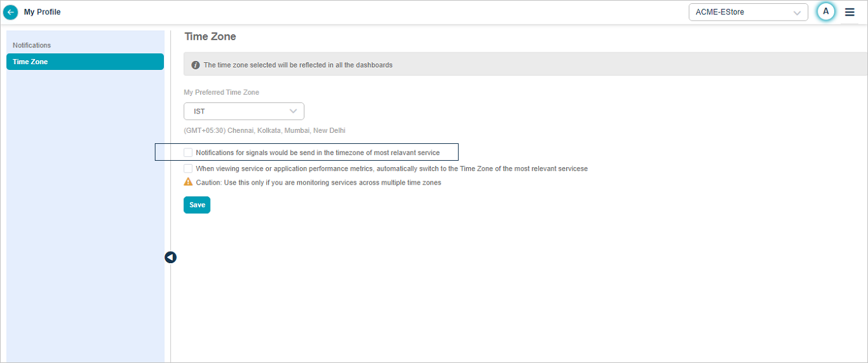The image size is (868, 363).
Task: Click the back arrow icon beside My Profile
Action: pyautogui.click(x=10, y=12)
